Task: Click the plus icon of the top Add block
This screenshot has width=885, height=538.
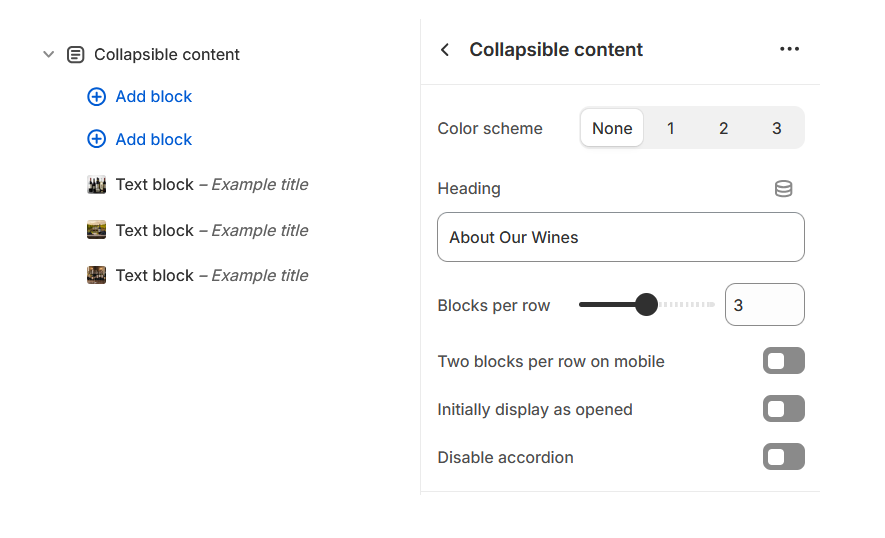Action: [96, 97]
